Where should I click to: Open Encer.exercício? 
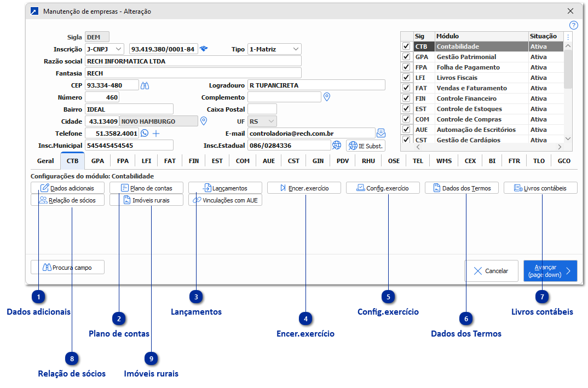tap(304, 188)
